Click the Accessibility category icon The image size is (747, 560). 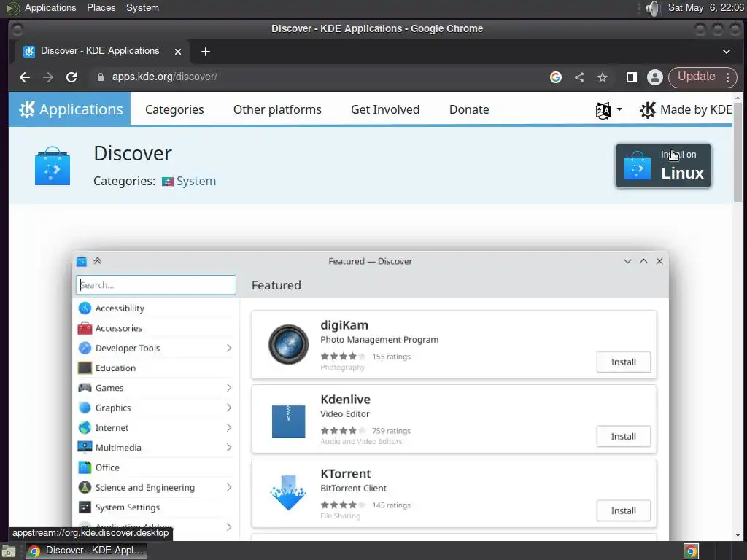click(x=85, y=308)
